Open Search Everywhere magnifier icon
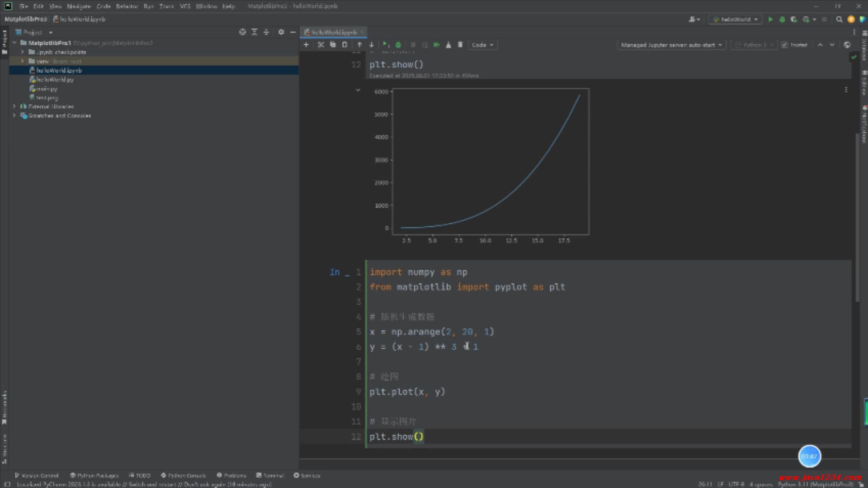This screenshot has height=488, width=868. 839,19
